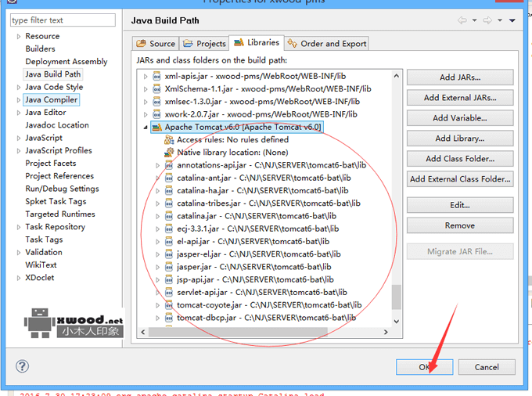Image resolution: width=532 pixels, height=396 pixels.
Task: Click the Edit... button
Action: [x=460, y=205]
